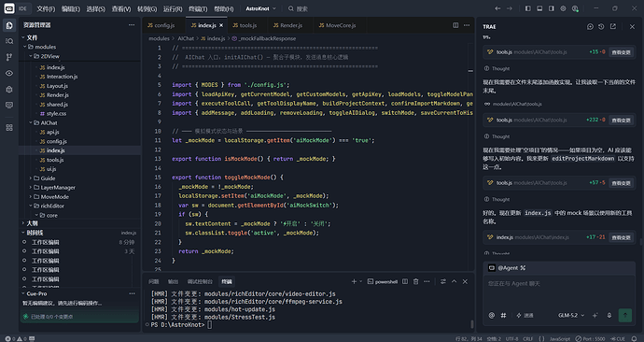Toggle the right side panel visibility
644x342 pixels.
coord(552,8)
